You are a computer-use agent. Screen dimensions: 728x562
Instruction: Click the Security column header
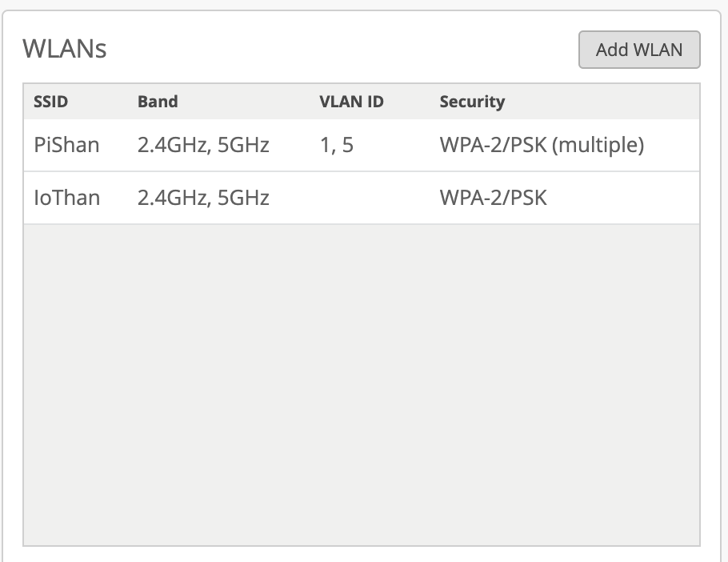pos(472,102)
